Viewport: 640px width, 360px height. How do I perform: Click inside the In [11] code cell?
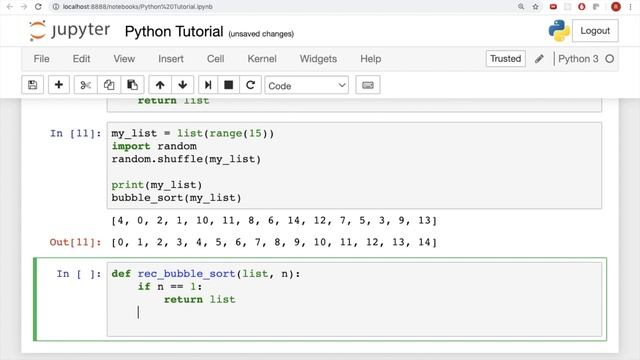[354, 165]
